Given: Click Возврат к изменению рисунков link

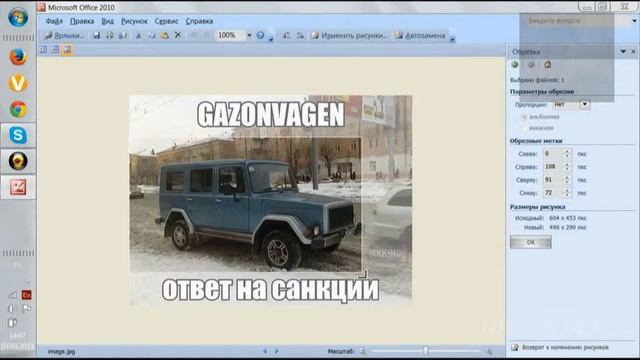Looking at the screenshot, I should click(x=565, y=347).
